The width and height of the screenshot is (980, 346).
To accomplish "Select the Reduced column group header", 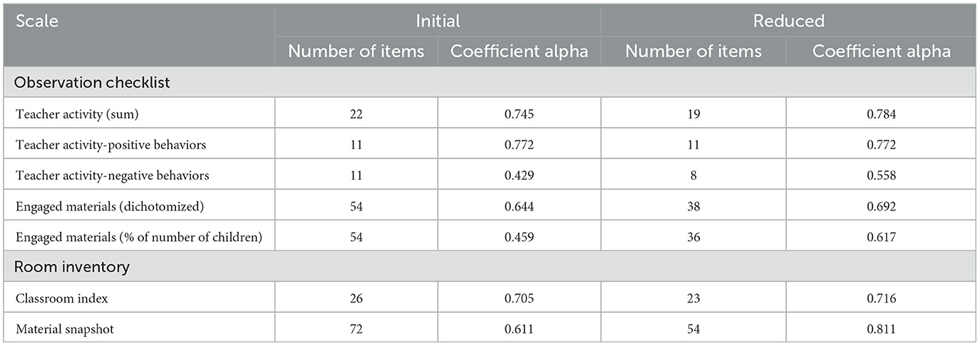I will coord(788,21).
